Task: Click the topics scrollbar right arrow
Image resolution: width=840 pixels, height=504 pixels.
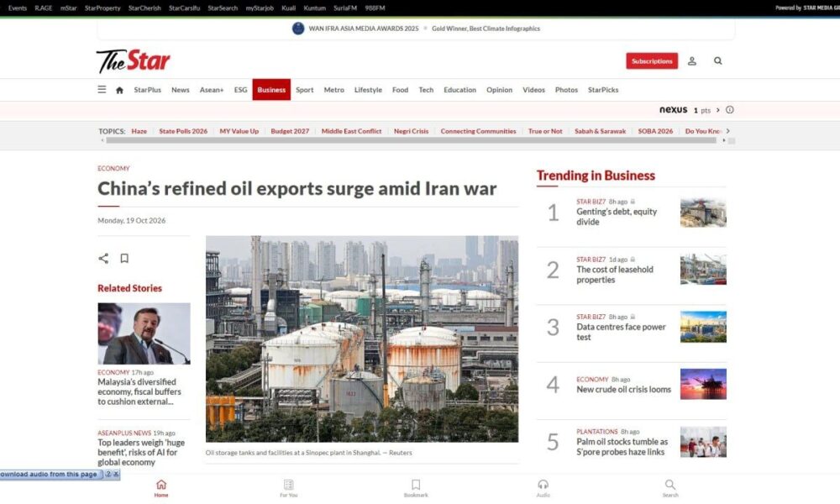Action: [724, 140]
